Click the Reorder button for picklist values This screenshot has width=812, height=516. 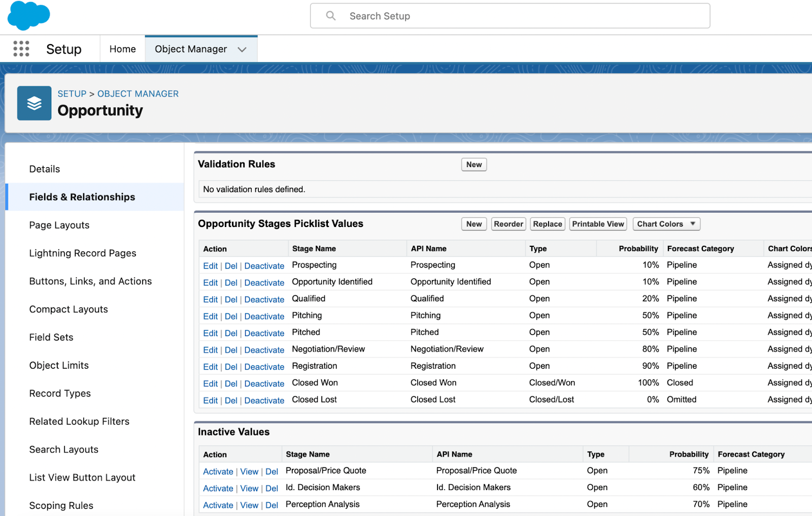[508, 223]
